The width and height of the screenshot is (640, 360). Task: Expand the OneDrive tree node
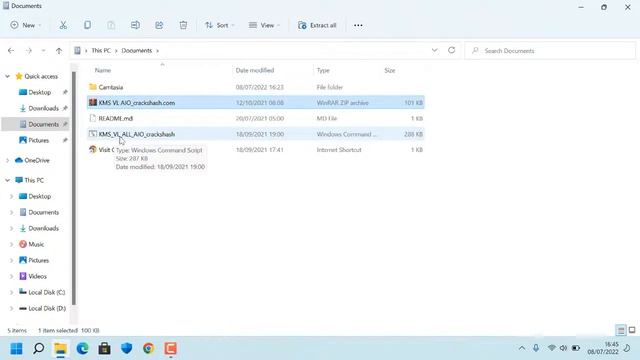point(7,160)
